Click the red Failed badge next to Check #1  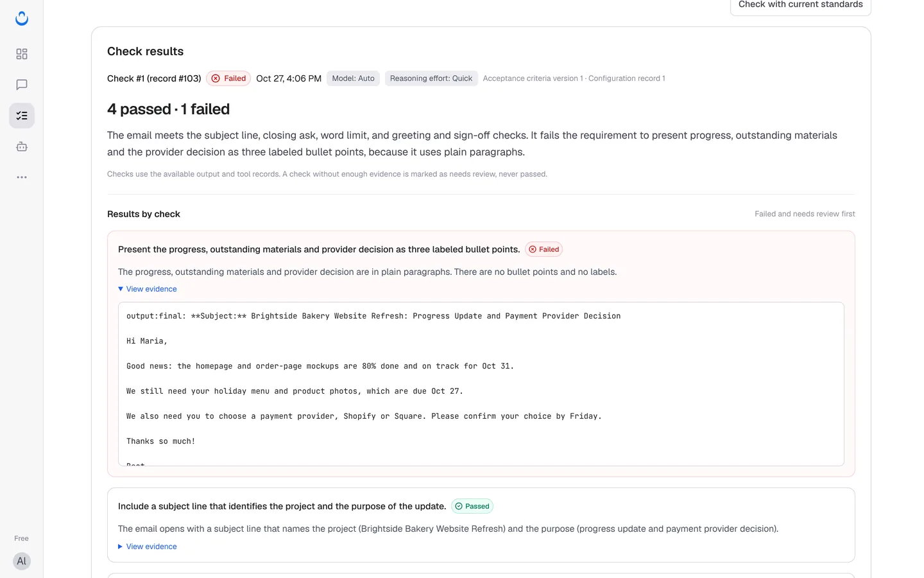tap(228, 78)
